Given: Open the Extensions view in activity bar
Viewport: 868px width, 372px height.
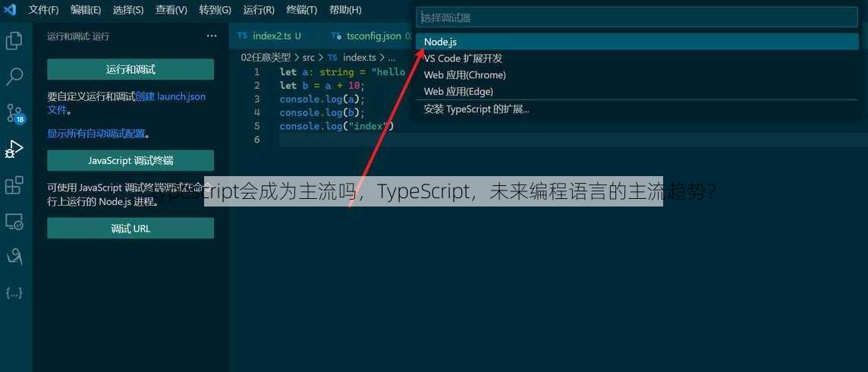Looking at the screenshot, I should 14,185.
